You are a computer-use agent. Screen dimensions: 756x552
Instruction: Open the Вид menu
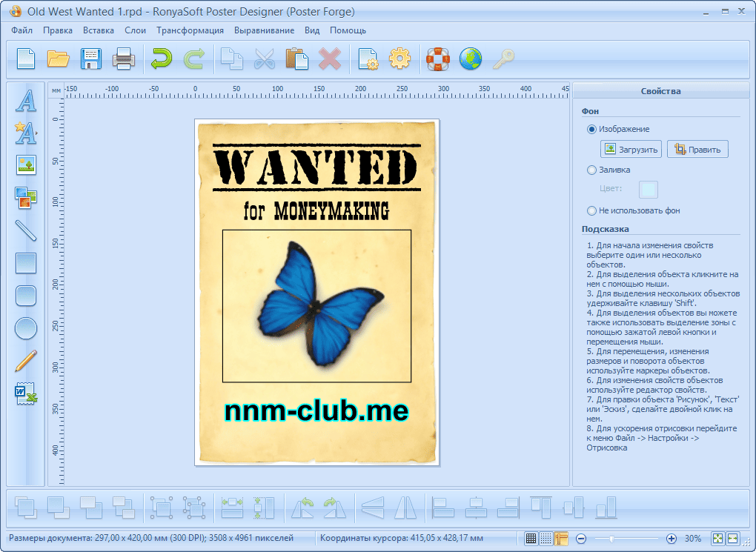[x=312, y=30]
